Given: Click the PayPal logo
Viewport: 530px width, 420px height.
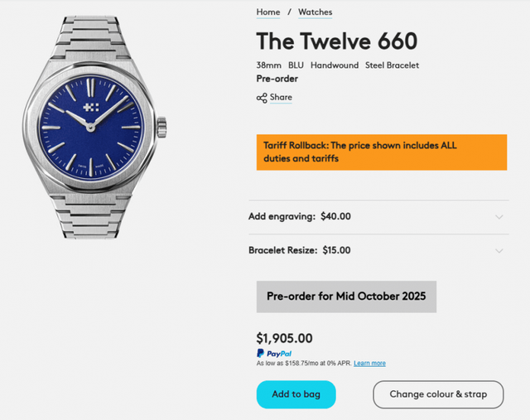Looking at the screenshot, I should point(274,354).
